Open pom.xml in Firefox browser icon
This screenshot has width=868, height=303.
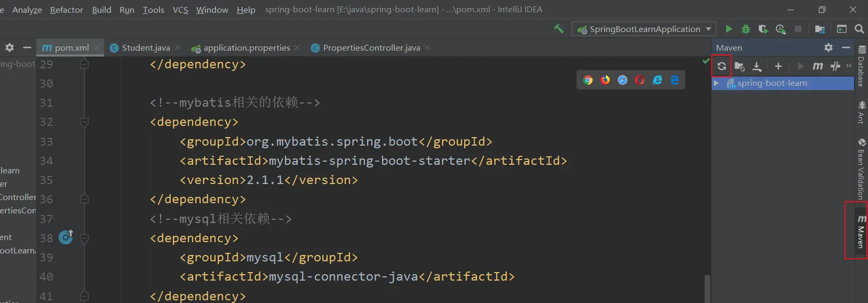click(x=605, y=80)
